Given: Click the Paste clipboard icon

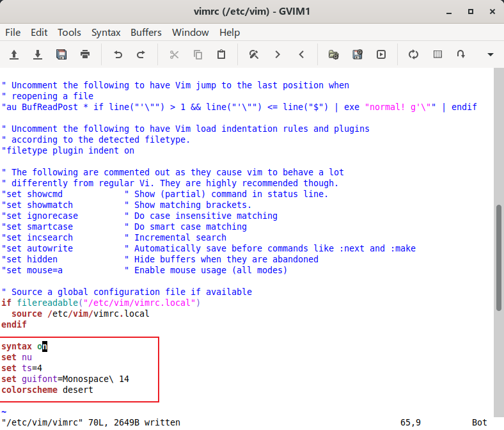Looking at the screenshot, I should click(x=221, y=54).
